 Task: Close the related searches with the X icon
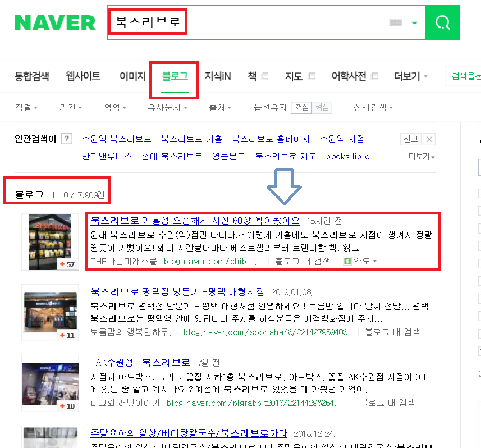click(x=429, y=139)
